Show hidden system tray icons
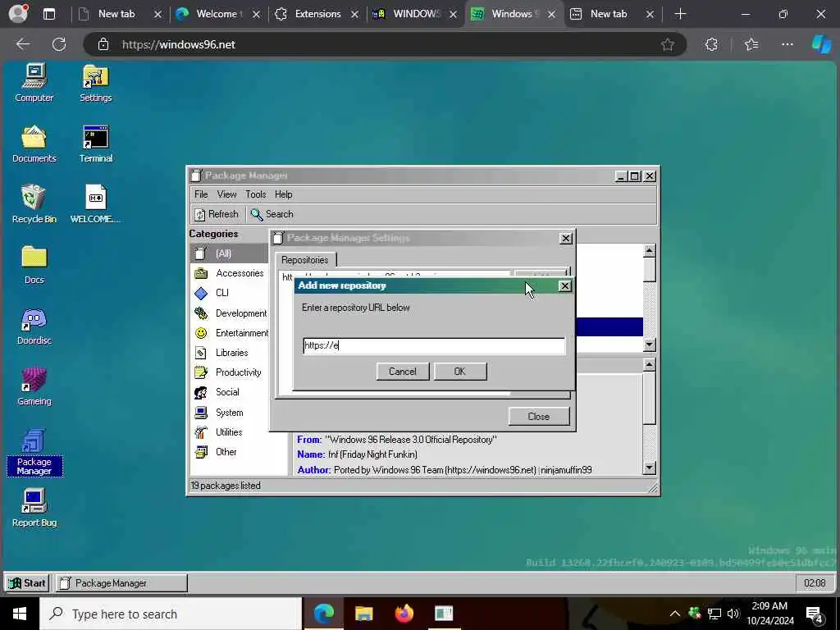The height and width of the screenshot is (630, 840). (x=675, y=614)
